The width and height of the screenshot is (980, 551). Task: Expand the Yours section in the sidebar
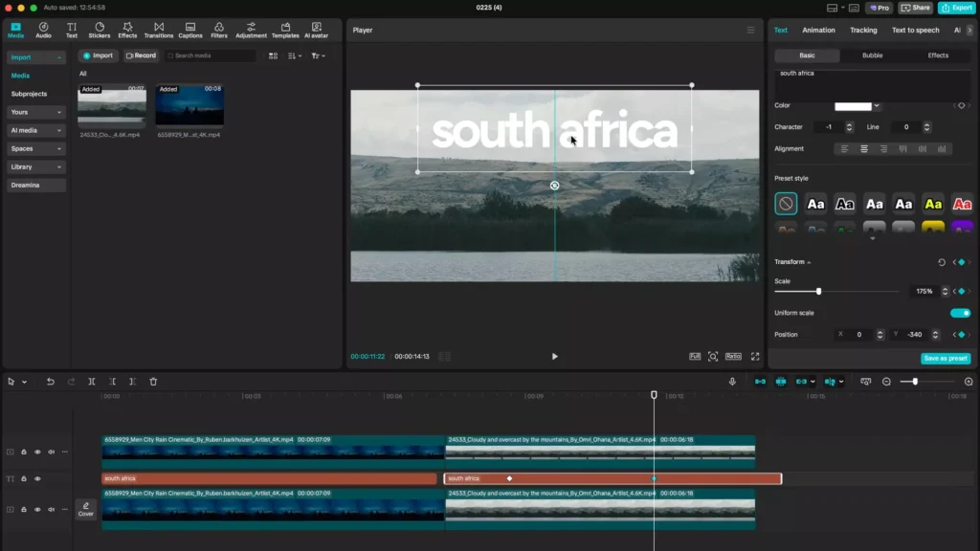click(35, 113)
